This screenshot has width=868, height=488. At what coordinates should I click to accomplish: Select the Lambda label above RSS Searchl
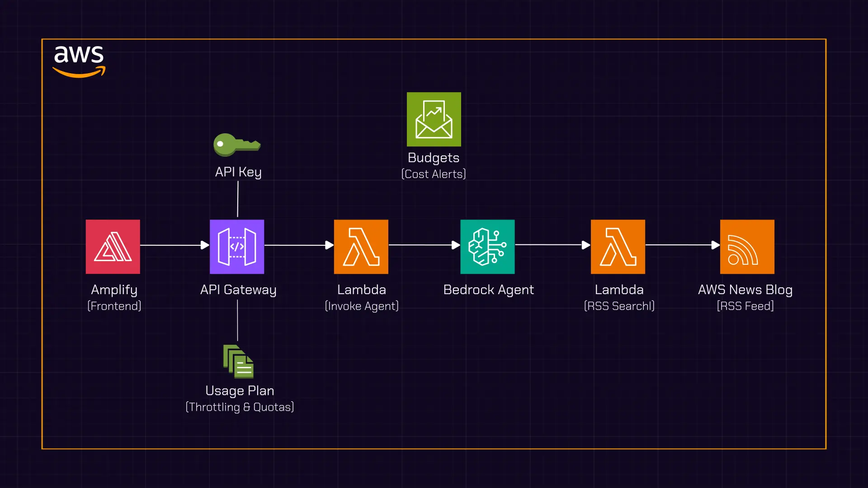619,290
